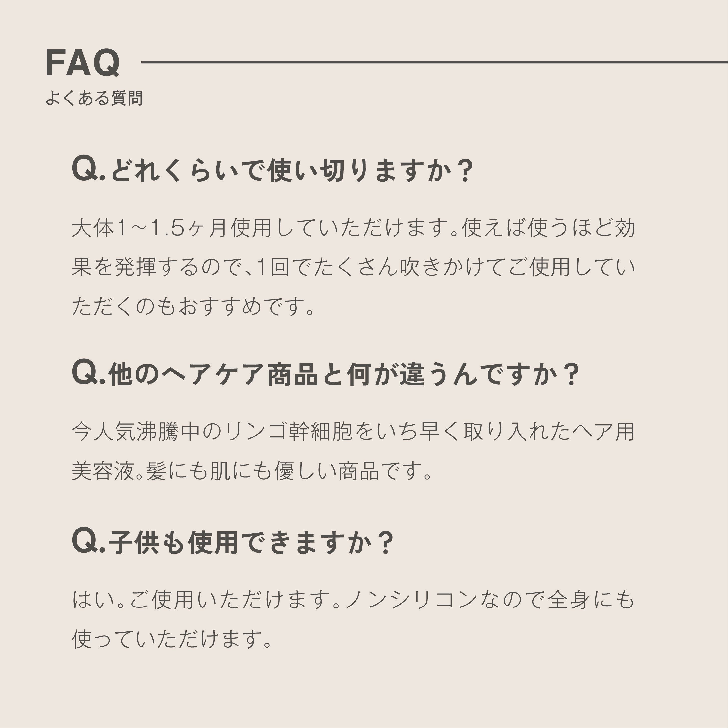Expand the 子供も使用できますか question

(x=233, y=543)
